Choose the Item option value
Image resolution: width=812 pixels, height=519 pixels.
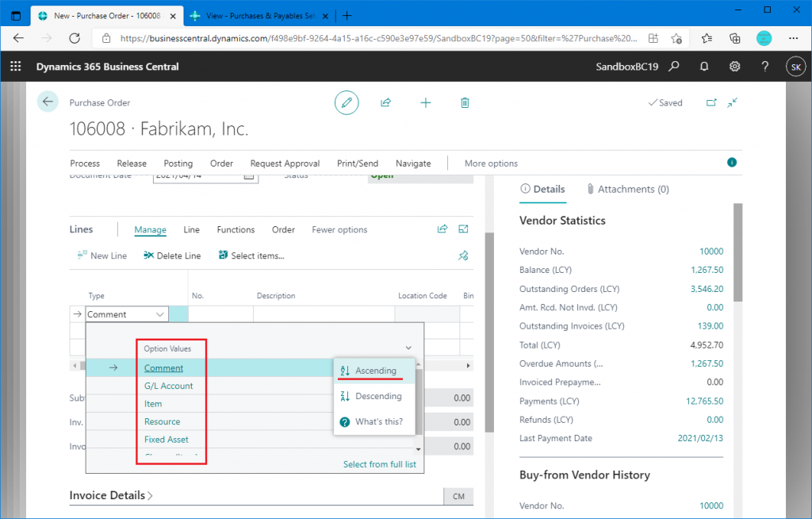tap(153, 403)
